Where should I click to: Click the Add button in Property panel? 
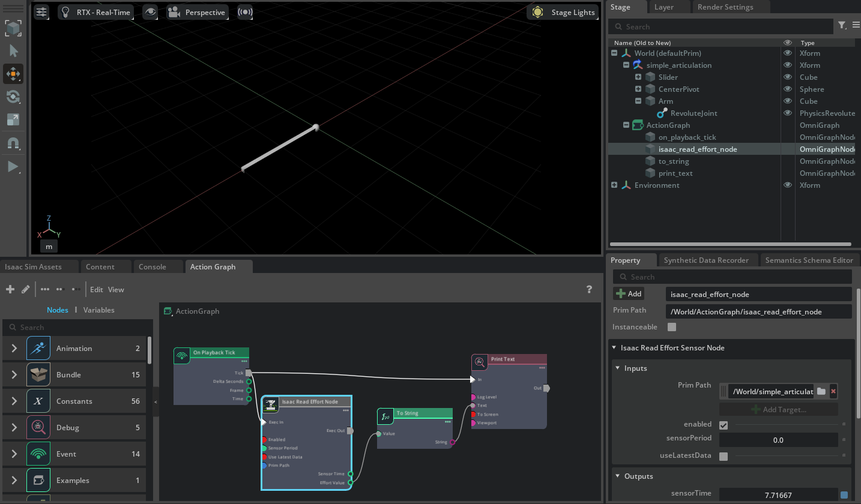pos(629,294)
